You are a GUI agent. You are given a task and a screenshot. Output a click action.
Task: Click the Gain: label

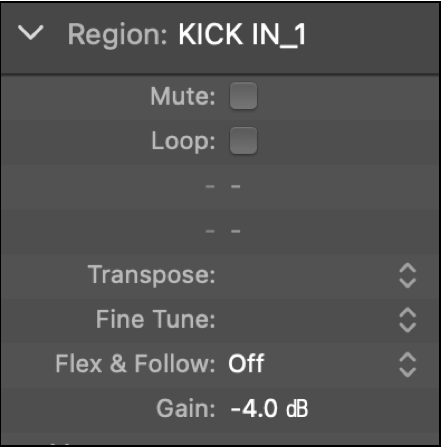[x=186, y=409]
